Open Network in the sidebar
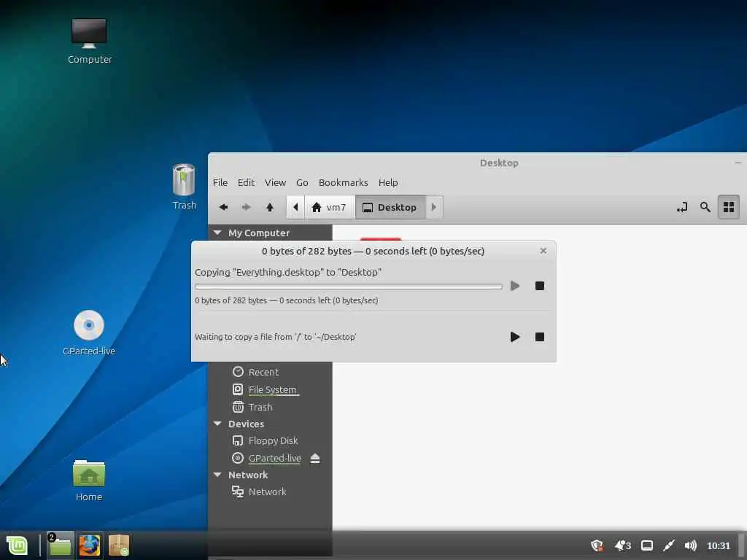The height and width of the screenshot is (560, 747). [x=267, y=491]
